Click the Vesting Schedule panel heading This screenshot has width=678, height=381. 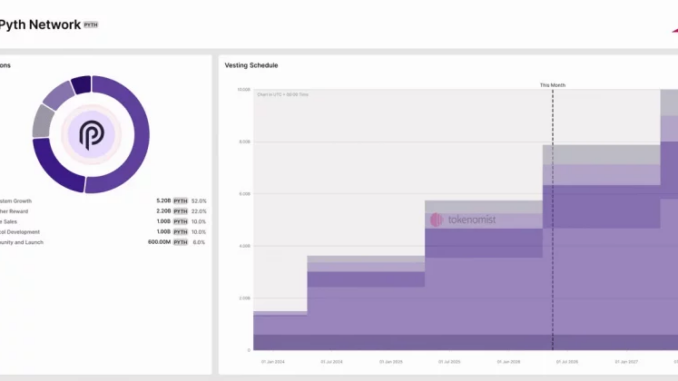pos(251,65)
